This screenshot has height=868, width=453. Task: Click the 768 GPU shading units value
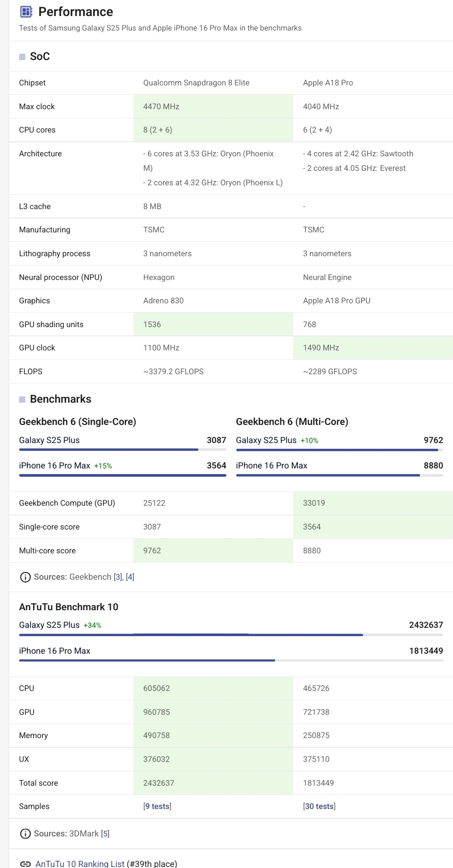pos(310,325)
